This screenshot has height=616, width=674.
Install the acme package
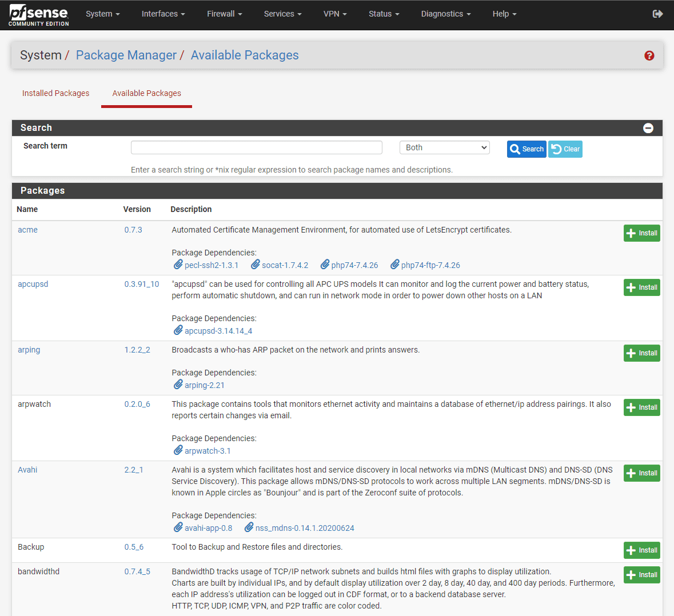(x=642, y=233)
